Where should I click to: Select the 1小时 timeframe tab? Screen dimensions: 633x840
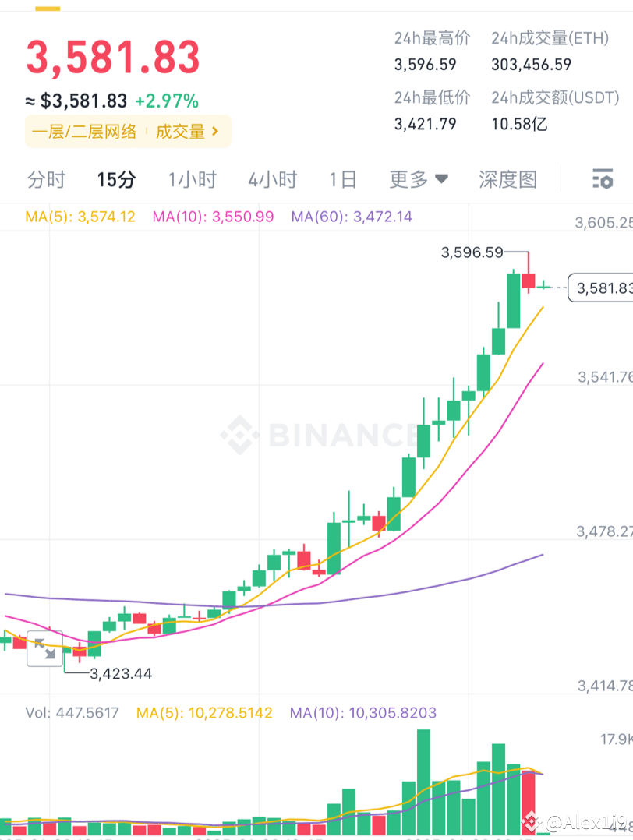click(x=192, y=179)
